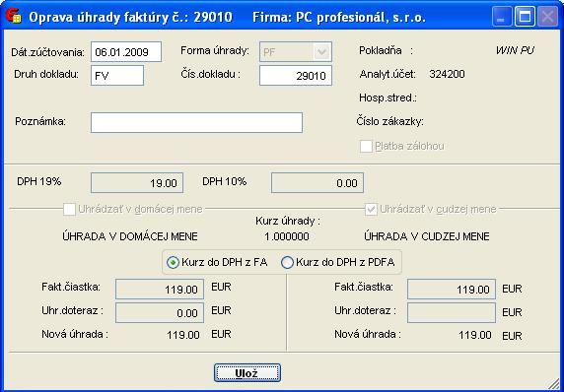564x392 pixels.
Task: Click the Číslo zákazky label
Action: (x=389, y=121)
